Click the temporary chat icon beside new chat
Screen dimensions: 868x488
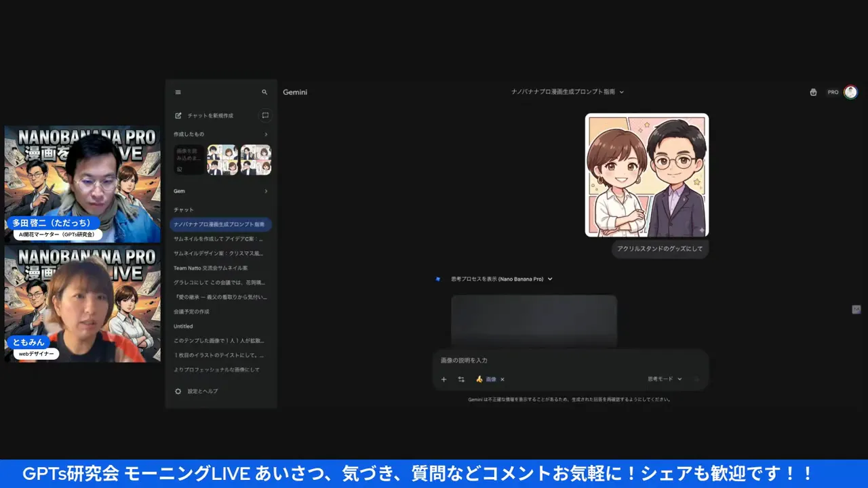pyautogui.click(x=265, y=115)
